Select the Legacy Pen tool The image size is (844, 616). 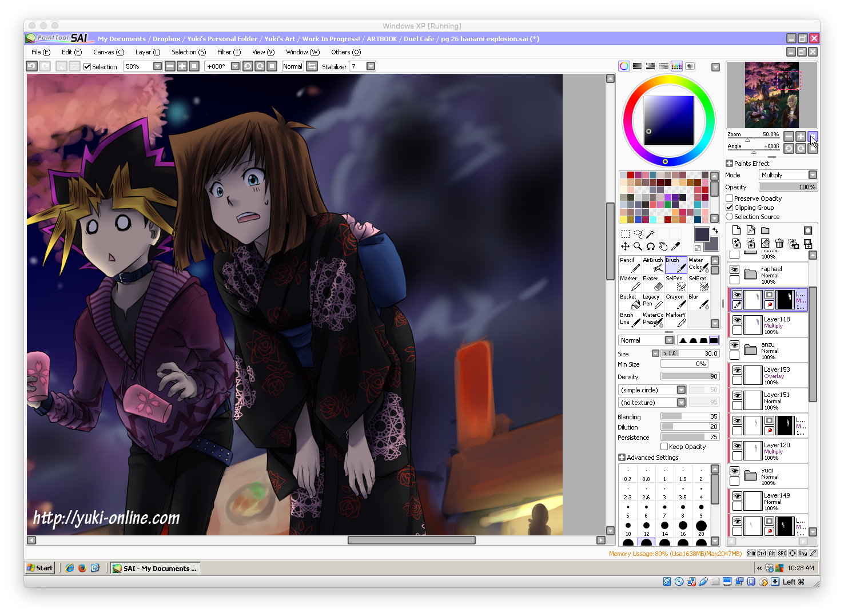pos(653,301)
